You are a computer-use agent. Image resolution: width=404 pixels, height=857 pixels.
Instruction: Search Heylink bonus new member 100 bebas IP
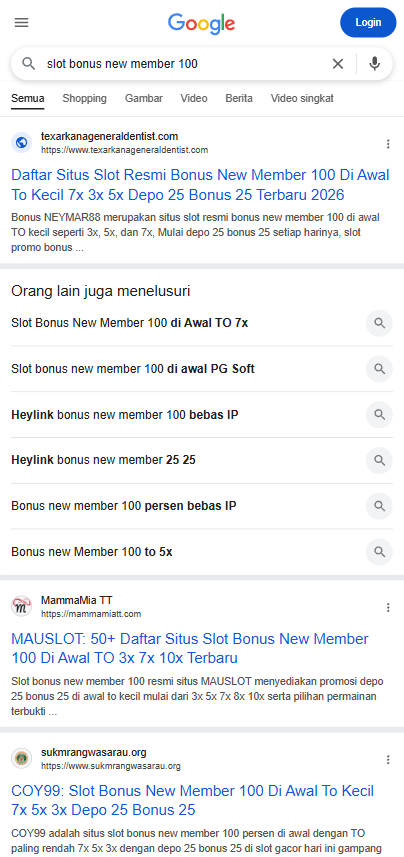pos(125,415)
